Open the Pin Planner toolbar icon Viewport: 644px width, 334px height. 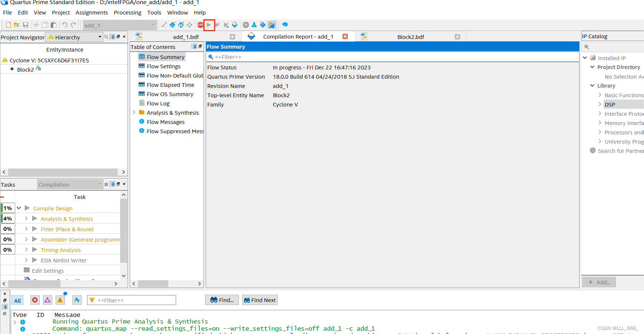coord(181,25)
